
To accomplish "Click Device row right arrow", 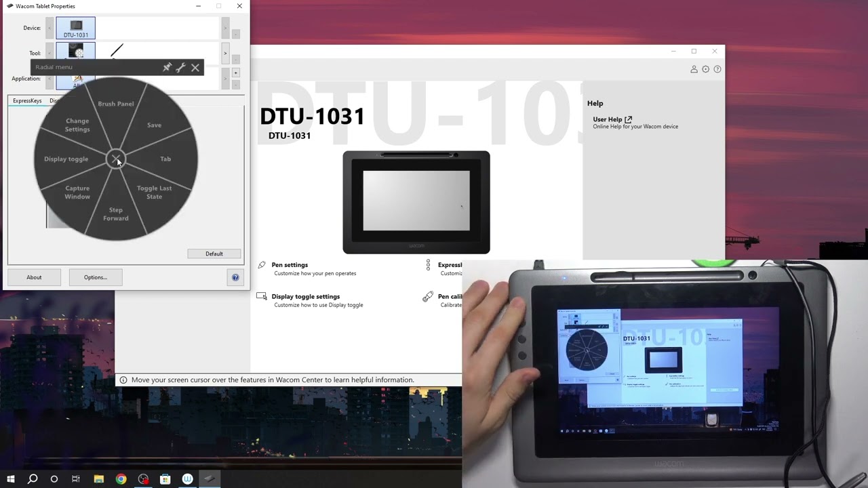I will click(x=225, y=28).
